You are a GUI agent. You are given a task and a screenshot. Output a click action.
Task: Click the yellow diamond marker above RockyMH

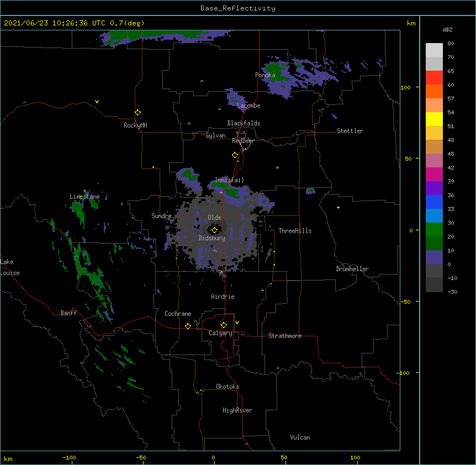(138, 113)
